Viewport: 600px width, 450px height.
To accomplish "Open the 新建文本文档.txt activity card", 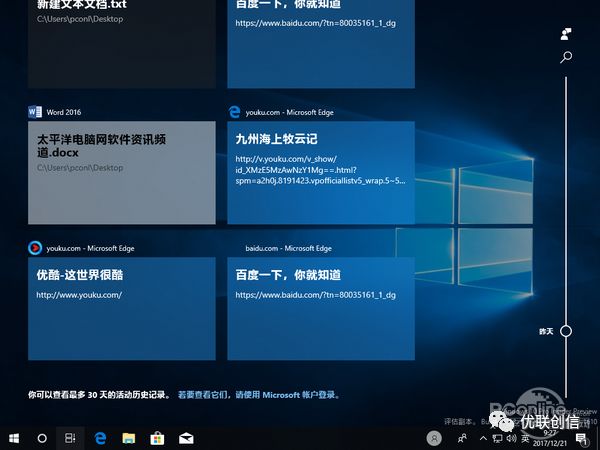I will point(122,44).
